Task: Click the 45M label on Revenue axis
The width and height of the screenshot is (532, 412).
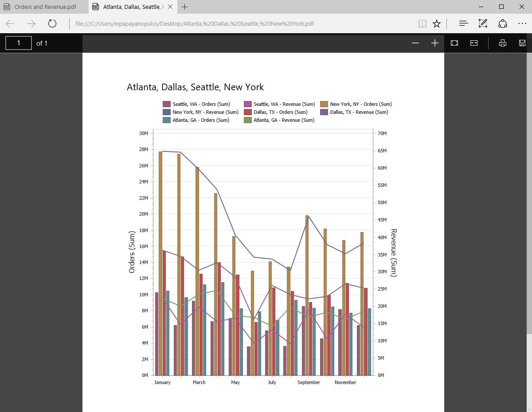Action: (382, 220)
